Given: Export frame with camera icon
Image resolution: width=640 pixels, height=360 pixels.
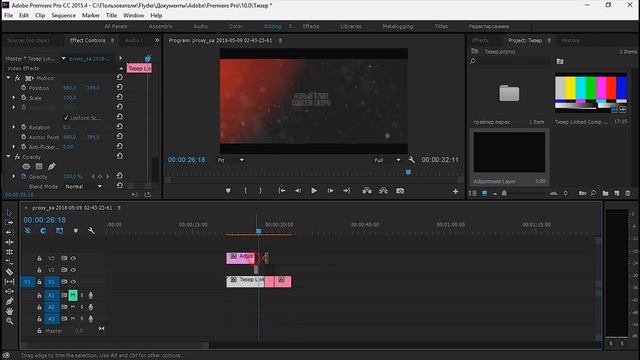Looking at the screenshot, I should 400,191.
